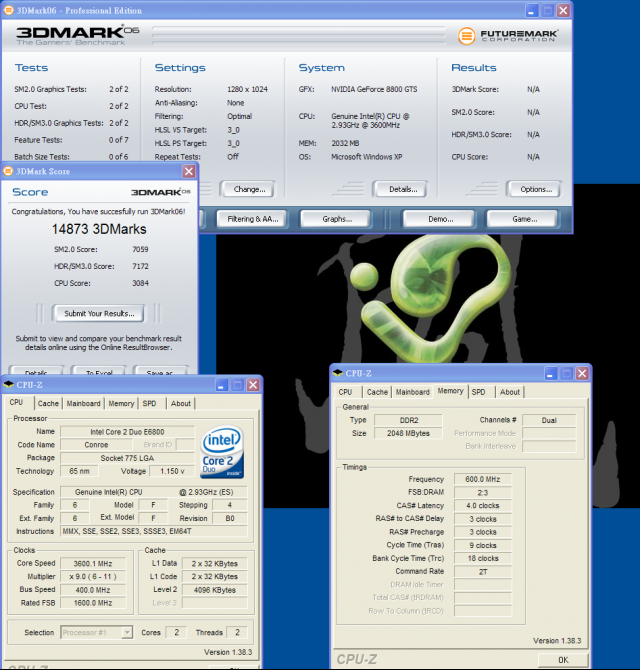Click the Futuremark Corporation logo icon
This screenshot has width=640, height=670.
pyautogui.click(x=466, y=36)
